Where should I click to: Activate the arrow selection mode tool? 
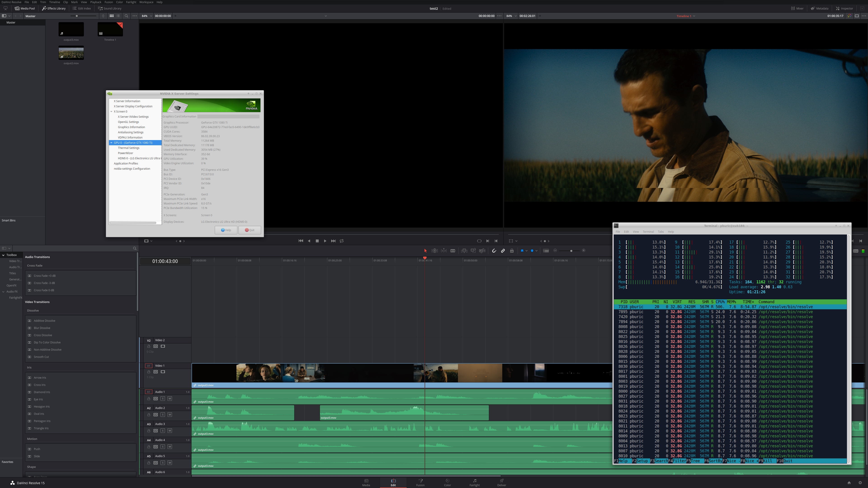(x=425, y=251)
